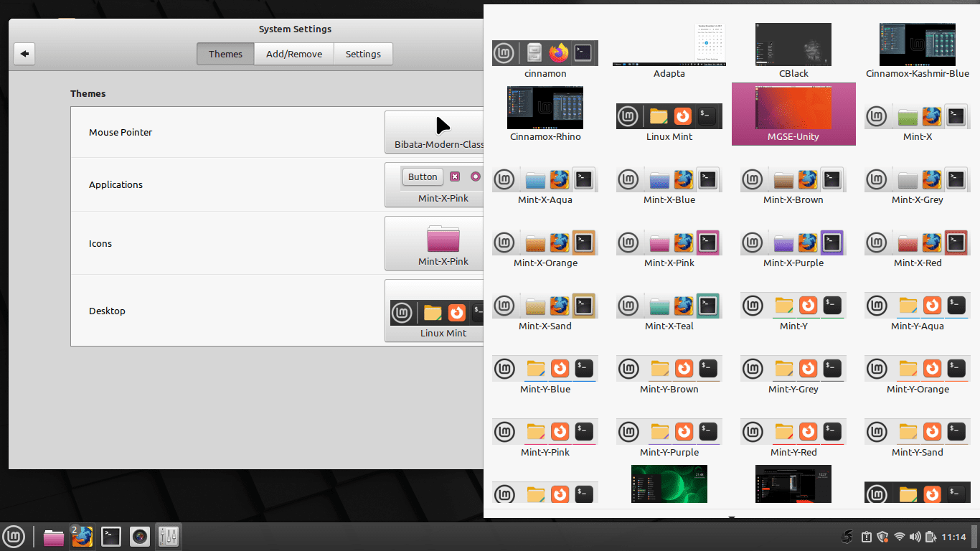Screen dimensions: 980x551
Task: Select the Linux Mint theme in the list
Action: point(669,122)
